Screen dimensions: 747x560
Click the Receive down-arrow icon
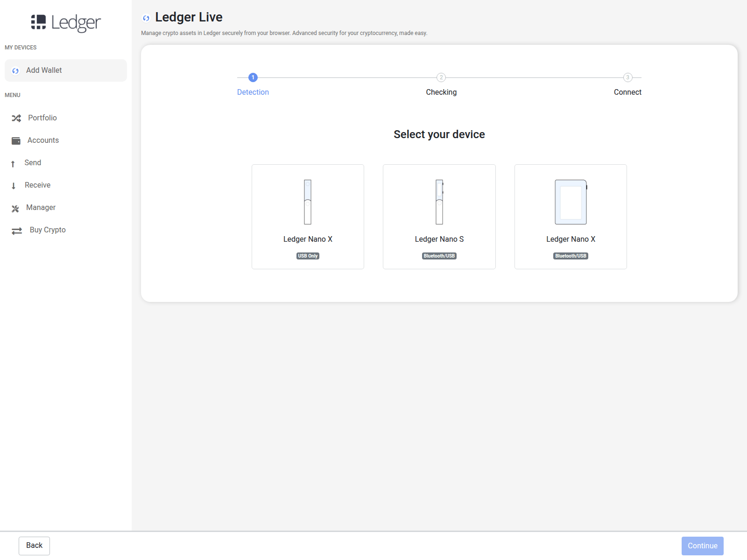click(14, 186)
